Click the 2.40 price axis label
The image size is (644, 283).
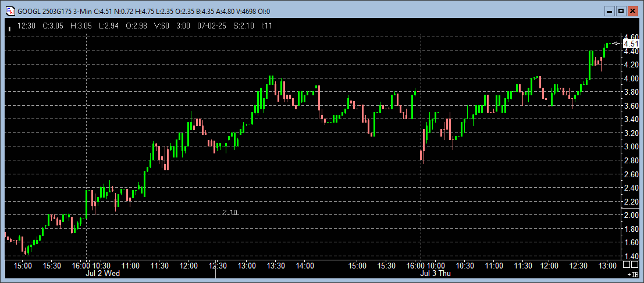point(631,188)
